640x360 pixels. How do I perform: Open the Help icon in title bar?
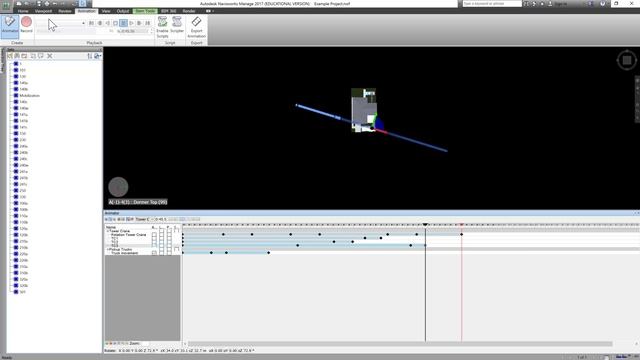point(603,3)
